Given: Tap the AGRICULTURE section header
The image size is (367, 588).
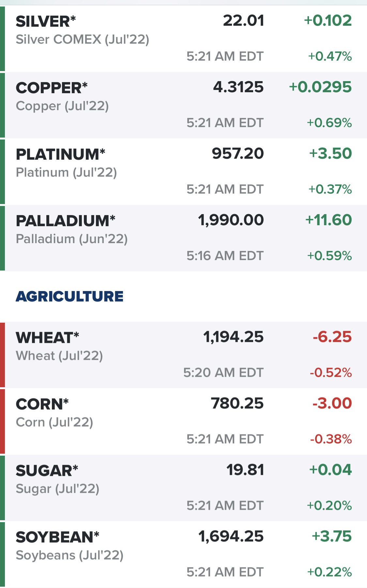Looking at the screenshot, I should coord(69,296).
